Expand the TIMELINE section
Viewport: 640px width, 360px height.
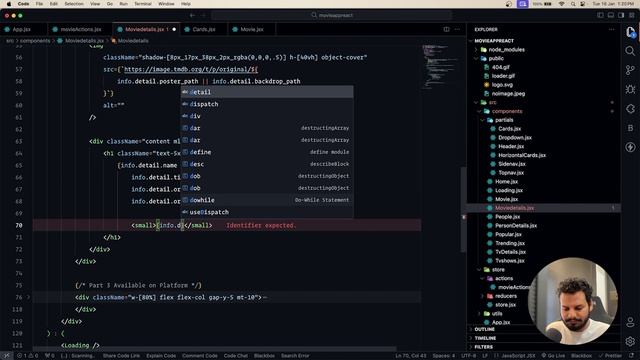(x=485, y=338)
